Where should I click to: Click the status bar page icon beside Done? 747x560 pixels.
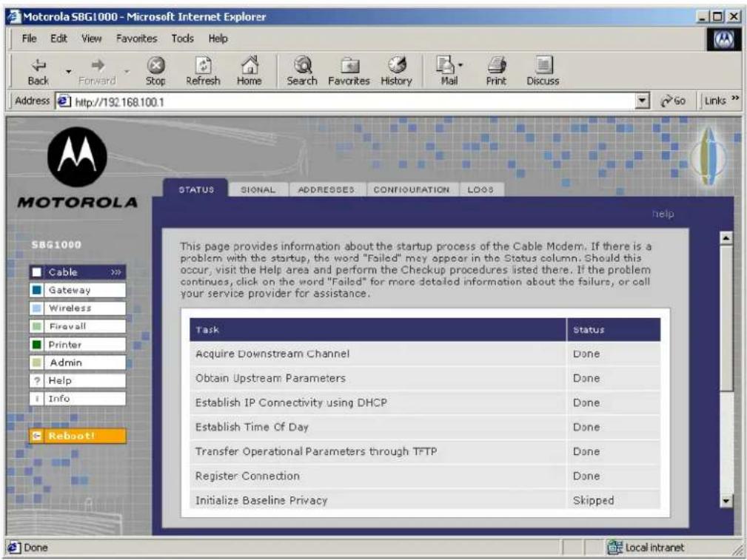14,547
